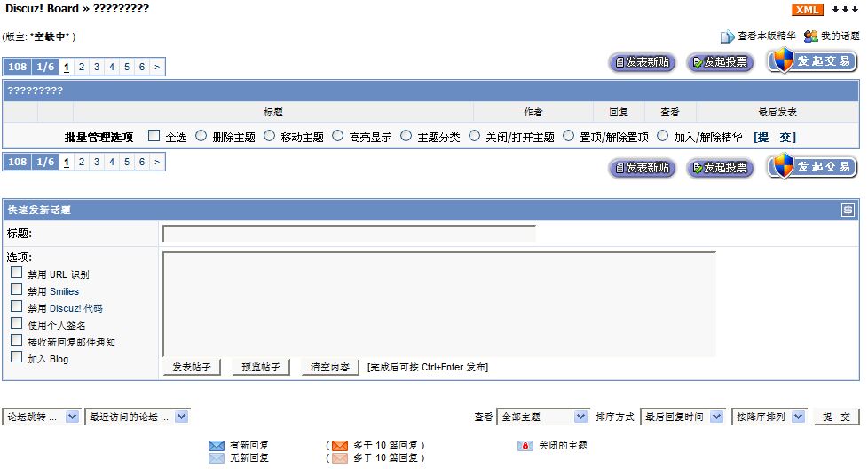Click bottom 发起投票 start poll button
Screen dimensions: 868x469
[720, 167]
